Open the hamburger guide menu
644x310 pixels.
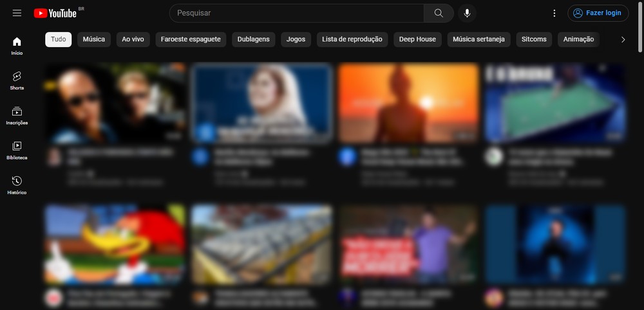pos(17,13)
